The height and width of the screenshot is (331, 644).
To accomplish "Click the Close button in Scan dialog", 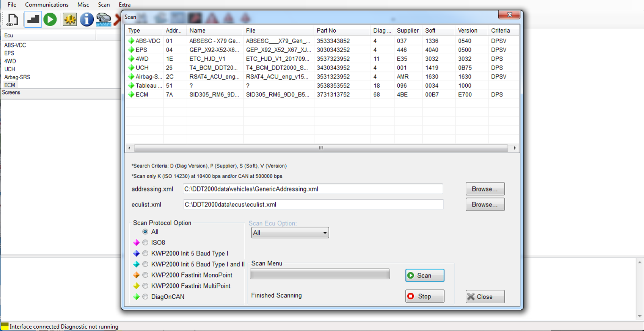I will click(485, 297).
